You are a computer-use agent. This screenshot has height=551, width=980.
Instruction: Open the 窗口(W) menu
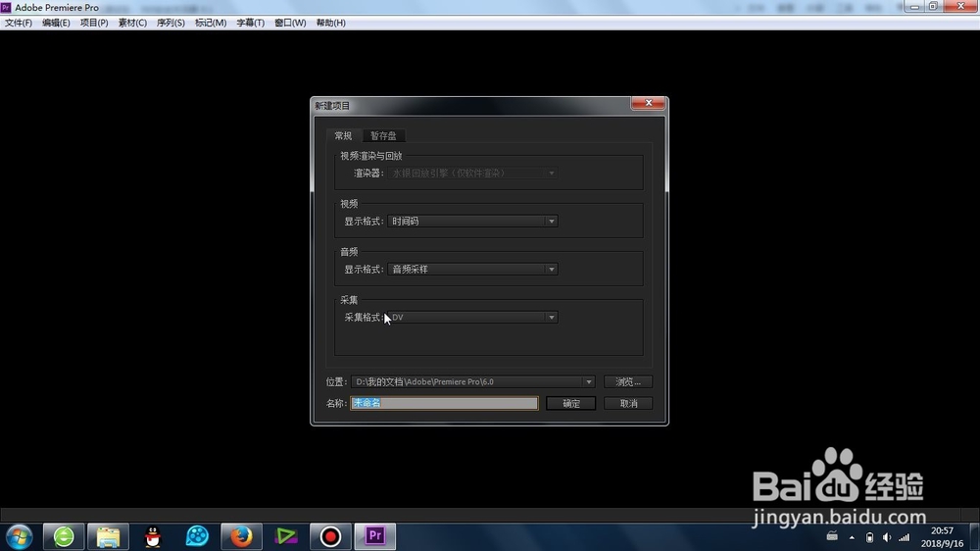[x=290, y=23]
